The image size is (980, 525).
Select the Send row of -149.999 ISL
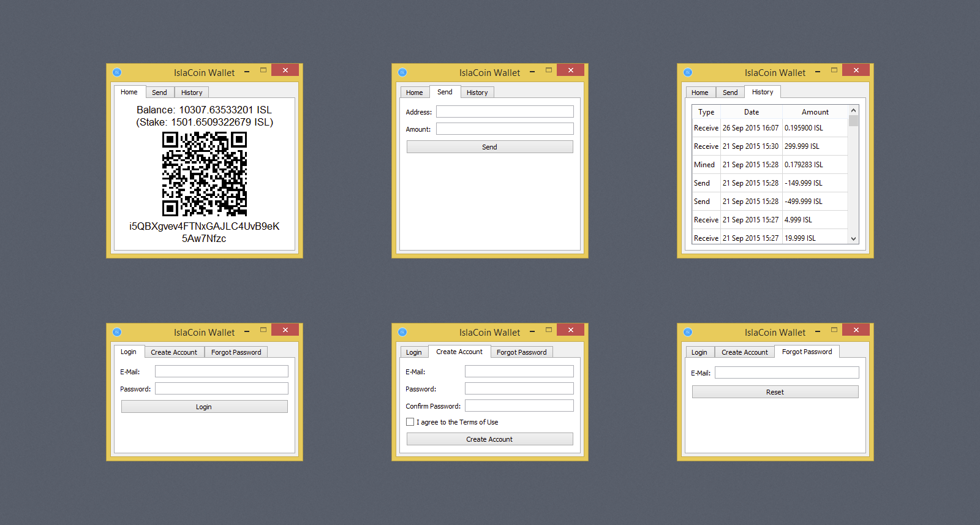pos(770,183)
